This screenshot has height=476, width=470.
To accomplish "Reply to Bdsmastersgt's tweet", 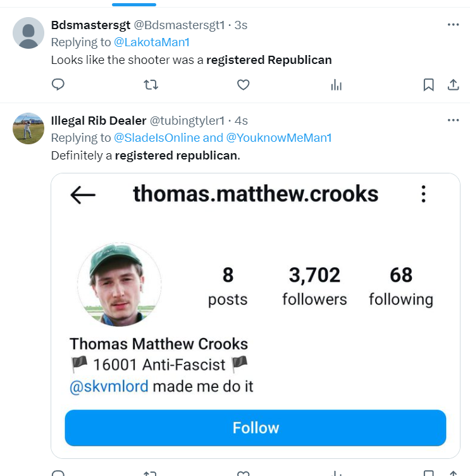I will pyautogui.click(x=58, y=85).
